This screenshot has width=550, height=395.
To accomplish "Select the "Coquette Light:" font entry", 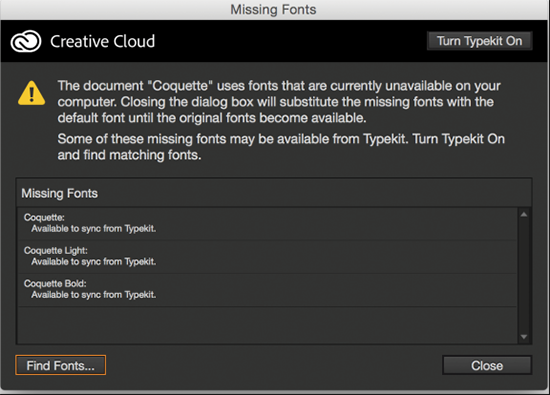I will coord(267,256).
